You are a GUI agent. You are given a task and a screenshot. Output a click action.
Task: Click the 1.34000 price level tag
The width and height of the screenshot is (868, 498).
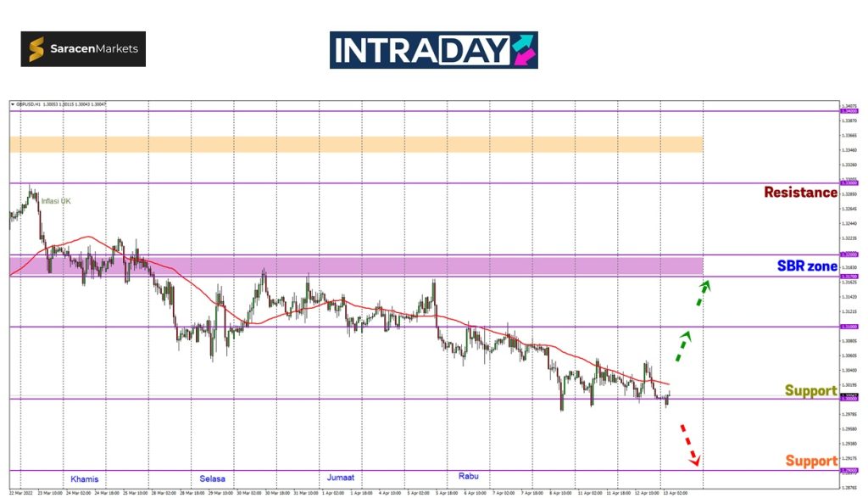pyautogui.click(x=847, y=111)
